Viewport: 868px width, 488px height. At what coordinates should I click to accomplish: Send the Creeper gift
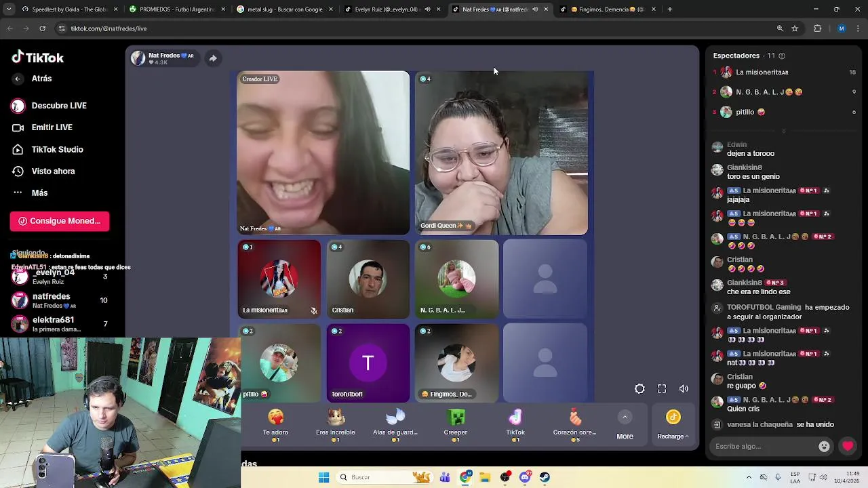[456, 425]
